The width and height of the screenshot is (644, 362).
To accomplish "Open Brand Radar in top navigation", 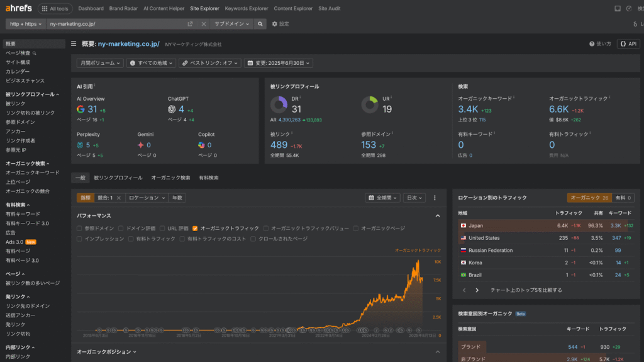I will (123, 8).
